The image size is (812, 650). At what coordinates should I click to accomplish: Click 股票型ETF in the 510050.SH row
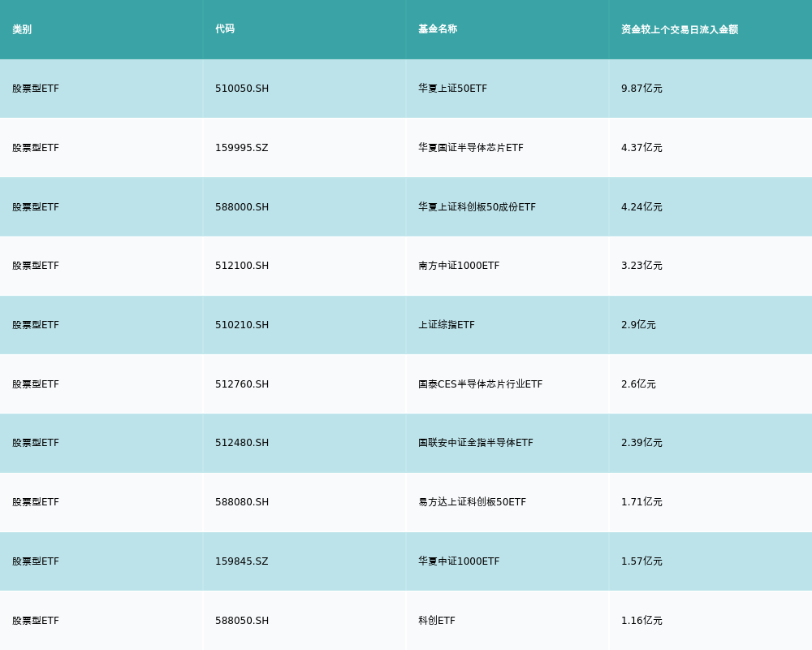36,89
